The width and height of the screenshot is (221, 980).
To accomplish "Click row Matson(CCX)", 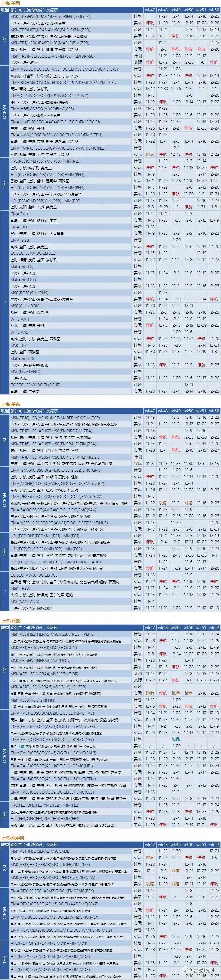I will tap(71, 358).
